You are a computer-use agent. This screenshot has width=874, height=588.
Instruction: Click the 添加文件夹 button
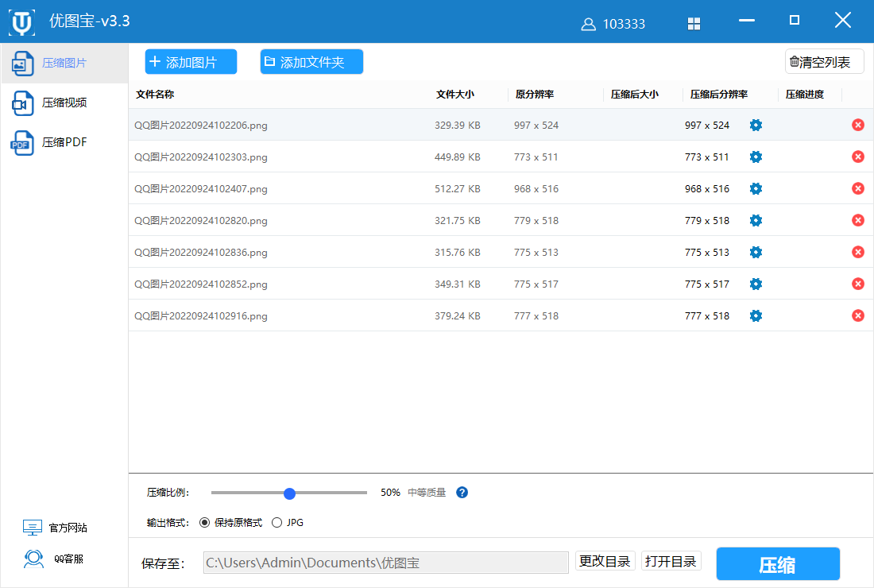pos(311,62)
